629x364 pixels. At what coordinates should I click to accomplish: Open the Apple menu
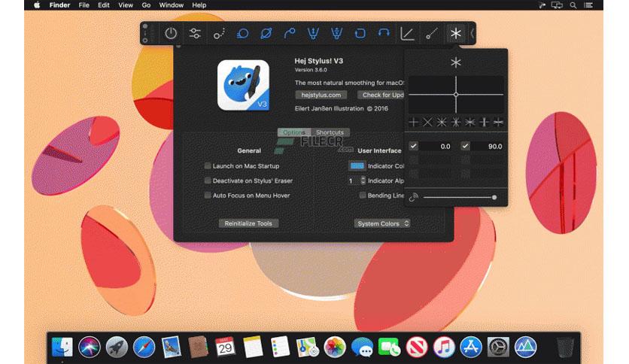[37, 5]
